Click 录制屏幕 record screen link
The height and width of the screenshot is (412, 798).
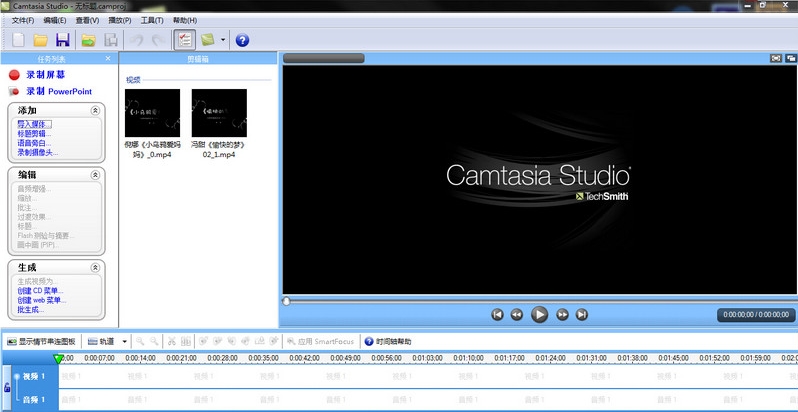[x=46, y=75]
